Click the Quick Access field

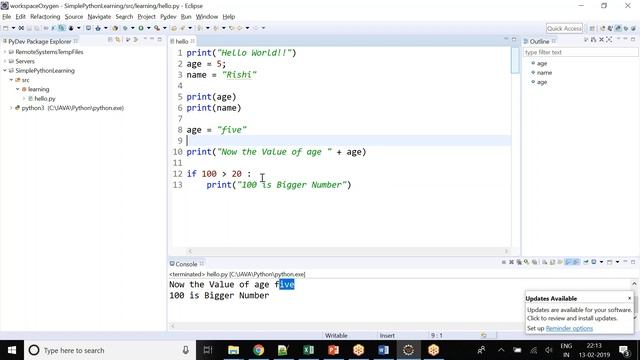point(564,29)
